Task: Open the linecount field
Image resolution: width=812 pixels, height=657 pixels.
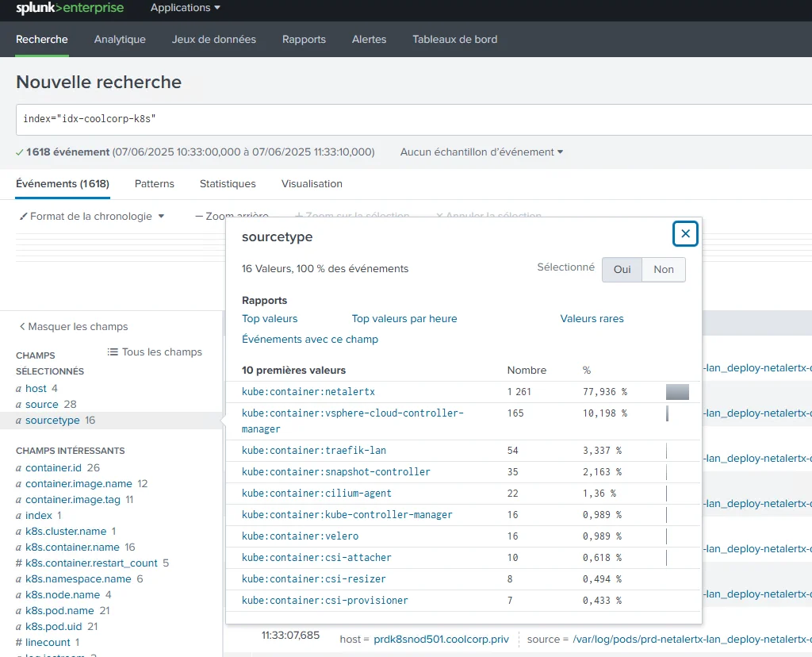Action: [48, 643]
